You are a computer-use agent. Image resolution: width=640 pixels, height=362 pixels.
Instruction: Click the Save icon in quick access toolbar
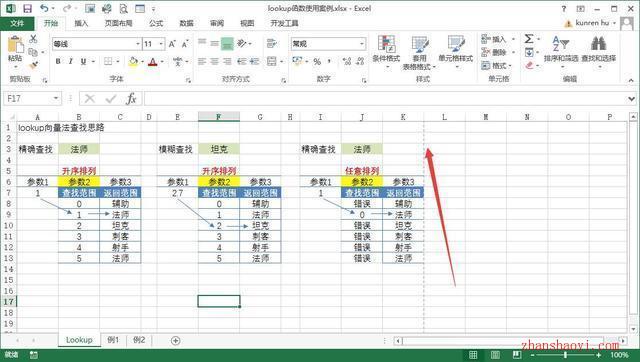(x=27, y=9)
